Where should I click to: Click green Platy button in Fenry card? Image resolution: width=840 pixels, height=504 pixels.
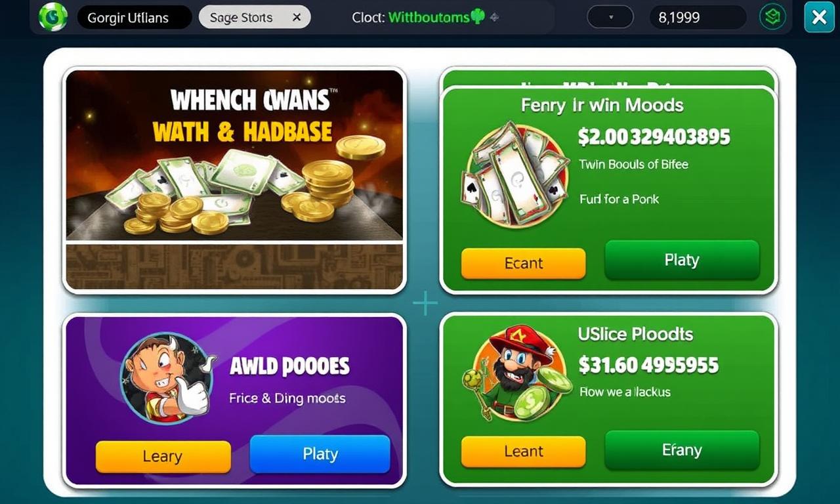click(x=682, y=260)
